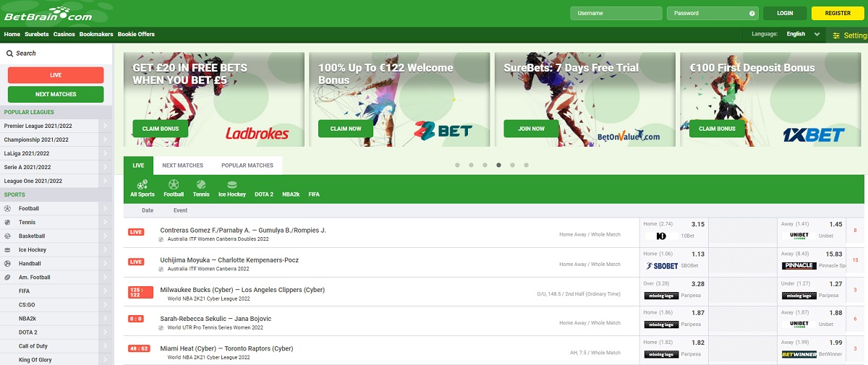
Task: Click the green NEXT MATCHES sidebar button
Action: coord(56,94)
